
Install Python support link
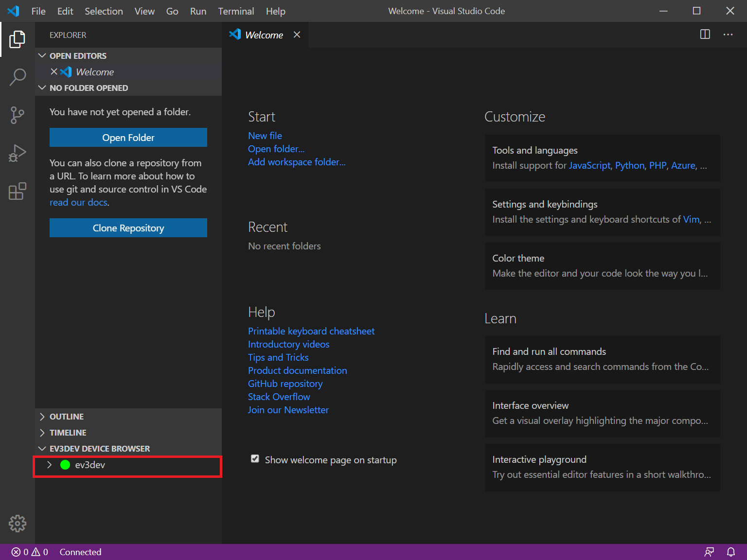630,165
